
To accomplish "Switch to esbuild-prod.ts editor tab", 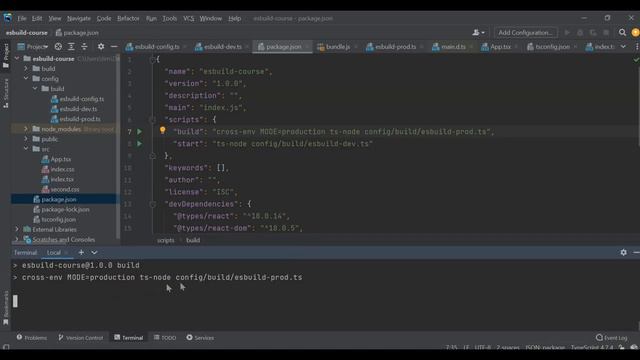I will pyautogui.click(x=395, y=47).
